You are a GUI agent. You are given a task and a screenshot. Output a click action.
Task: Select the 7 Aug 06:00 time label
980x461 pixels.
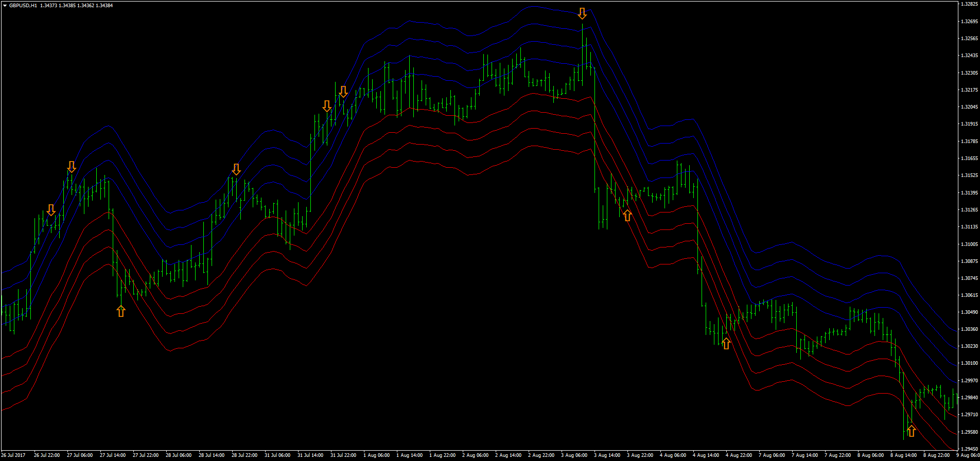(772, 455)
